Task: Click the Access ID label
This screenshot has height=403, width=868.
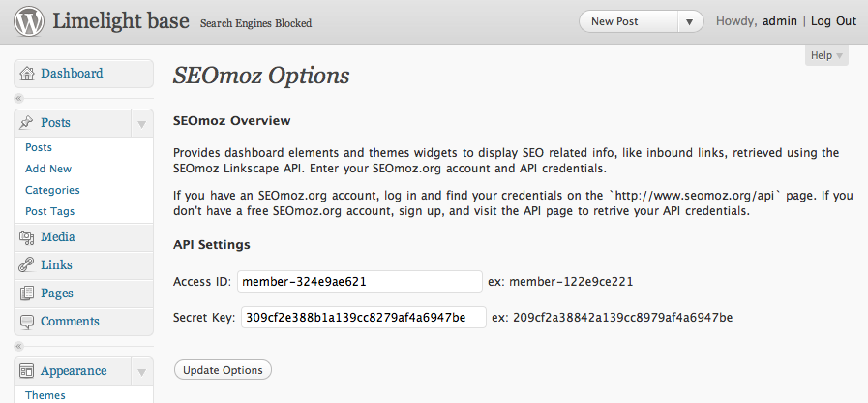Action: coord(202,282)
